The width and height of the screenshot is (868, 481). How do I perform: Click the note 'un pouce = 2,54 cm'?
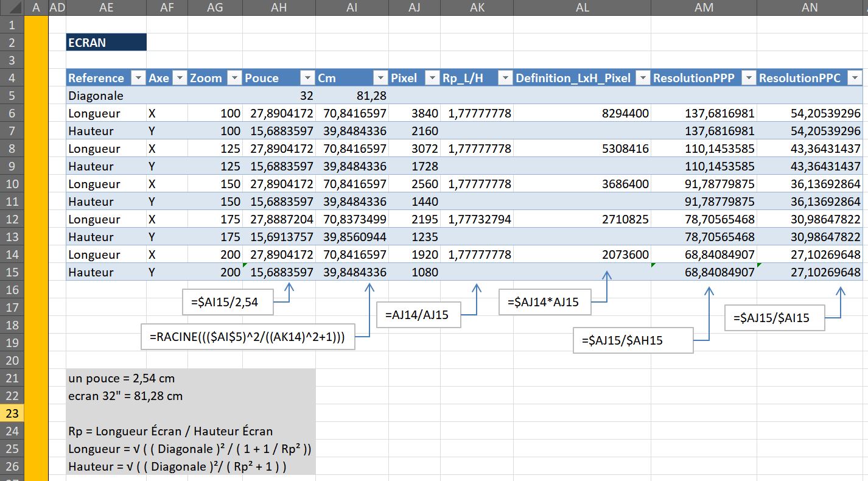pos(122,378)
